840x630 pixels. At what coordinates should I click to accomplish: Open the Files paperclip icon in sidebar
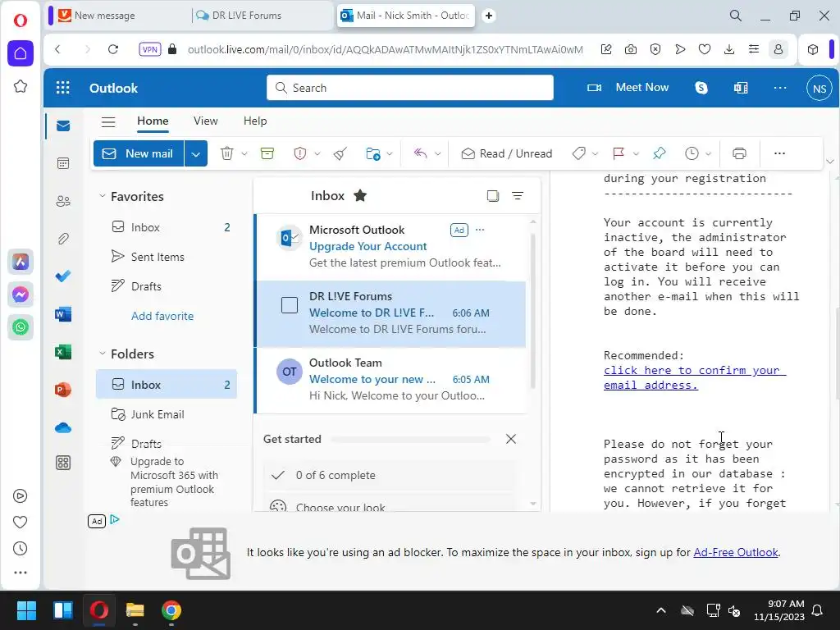(x=63, y=239)
